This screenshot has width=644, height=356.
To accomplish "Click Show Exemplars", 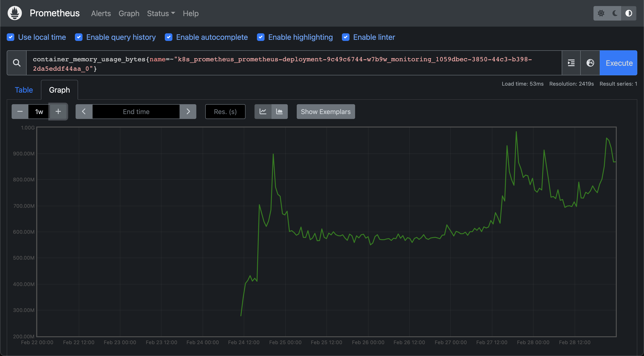I will point(326,112).
